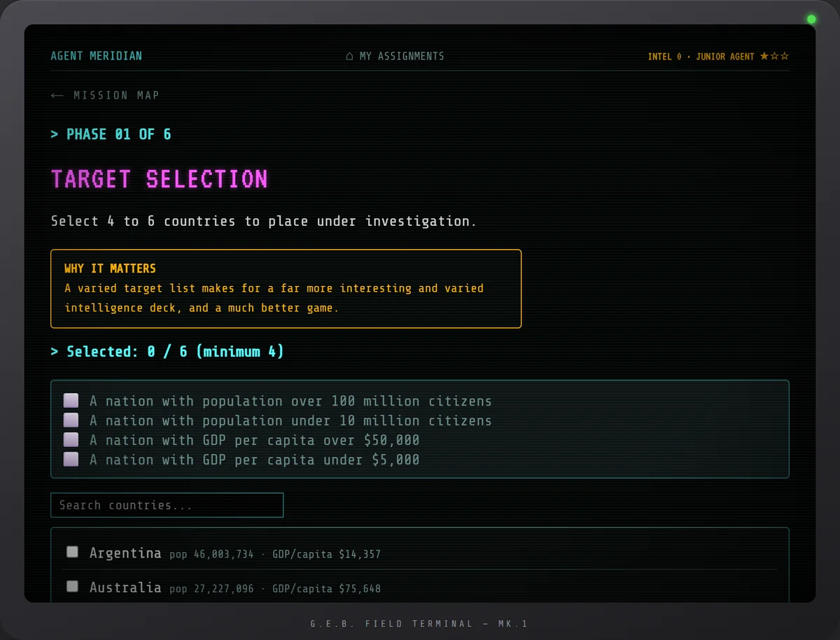Click the population over 100 million requirement box
The width and height of the screenshot is (840, 640).
pyautogui.click(x=71, y=401)
